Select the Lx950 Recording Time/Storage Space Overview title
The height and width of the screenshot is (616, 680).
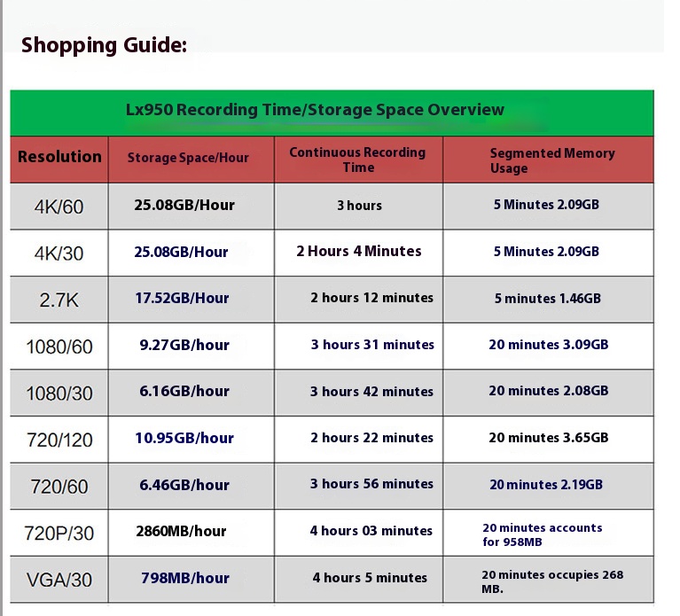point(315,110)
